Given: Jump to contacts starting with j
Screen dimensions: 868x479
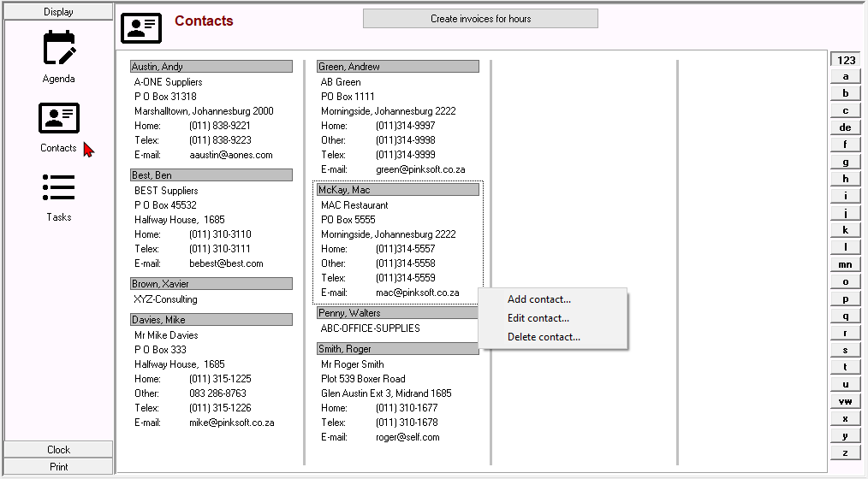Looking at the screenshot, I should (x=845, y=214).
